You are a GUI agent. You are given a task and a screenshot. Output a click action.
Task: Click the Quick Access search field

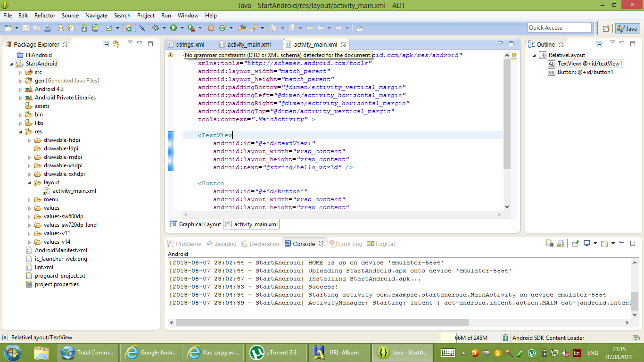pyautogui.click(x=560, y=28)
